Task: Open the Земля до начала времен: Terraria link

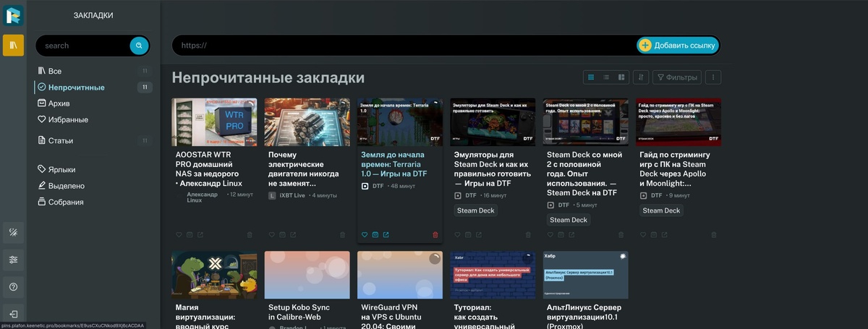Action: coord(394,164)
